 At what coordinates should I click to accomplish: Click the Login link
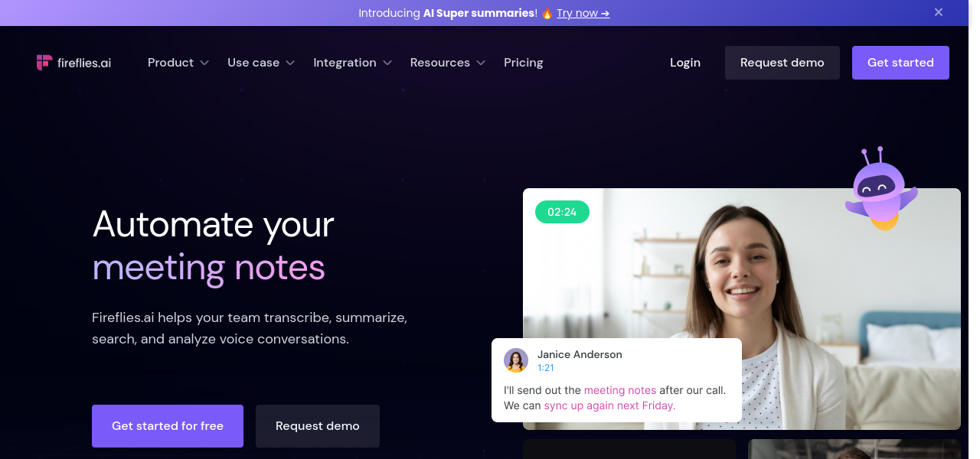685,63
